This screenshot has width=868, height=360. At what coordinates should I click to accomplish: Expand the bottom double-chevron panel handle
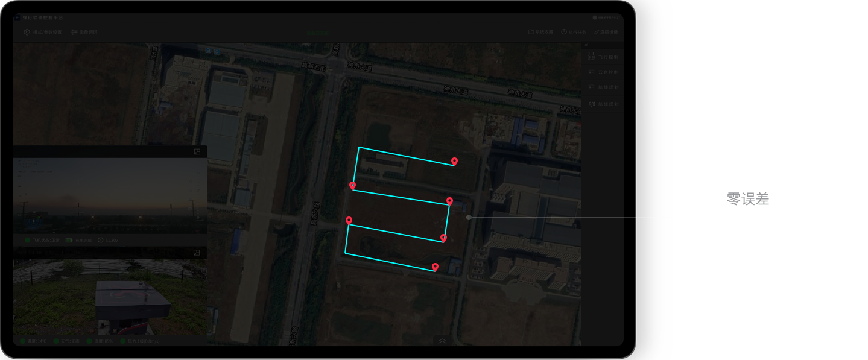click(442, 341)
